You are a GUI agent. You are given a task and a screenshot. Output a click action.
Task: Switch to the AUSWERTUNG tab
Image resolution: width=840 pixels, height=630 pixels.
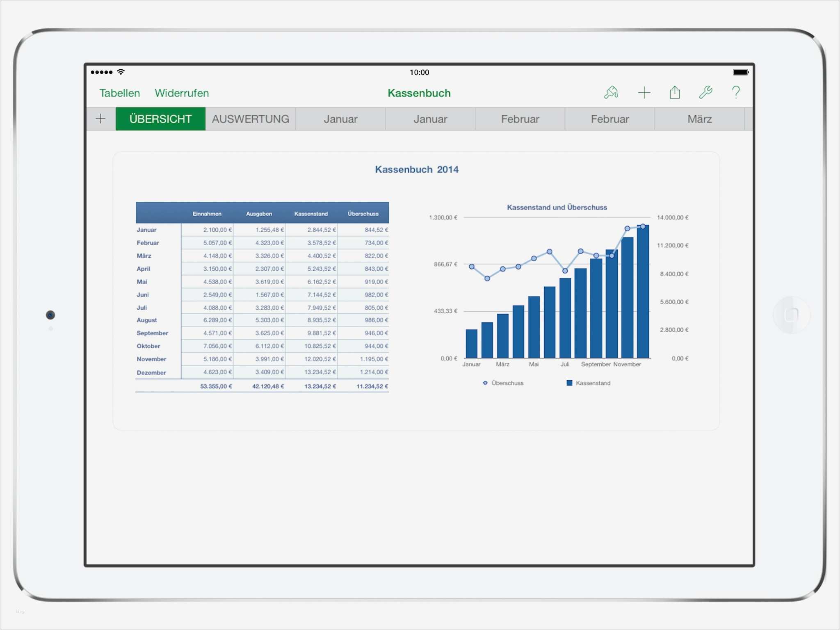pyautogui.click(x=250, y=119)
